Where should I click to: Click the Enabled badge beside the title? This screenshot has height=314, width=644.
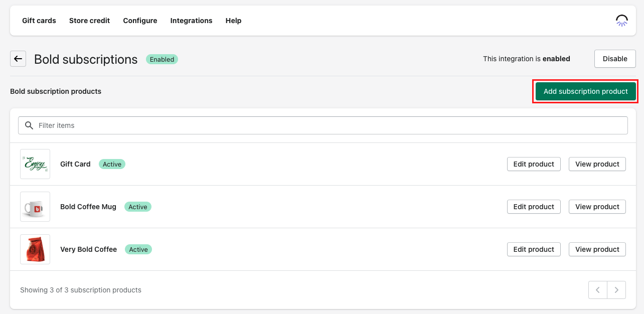coord(162,59)
